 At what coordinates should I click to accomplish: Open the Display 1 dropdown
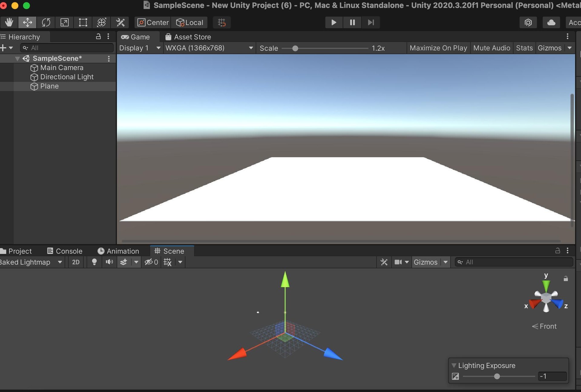(140, 48)
